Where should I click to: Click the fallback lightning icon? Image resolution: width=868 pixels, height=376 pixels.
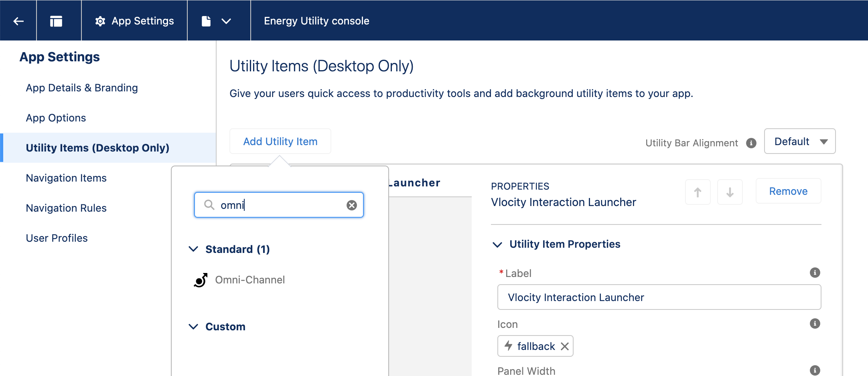(x=509, y=346)
